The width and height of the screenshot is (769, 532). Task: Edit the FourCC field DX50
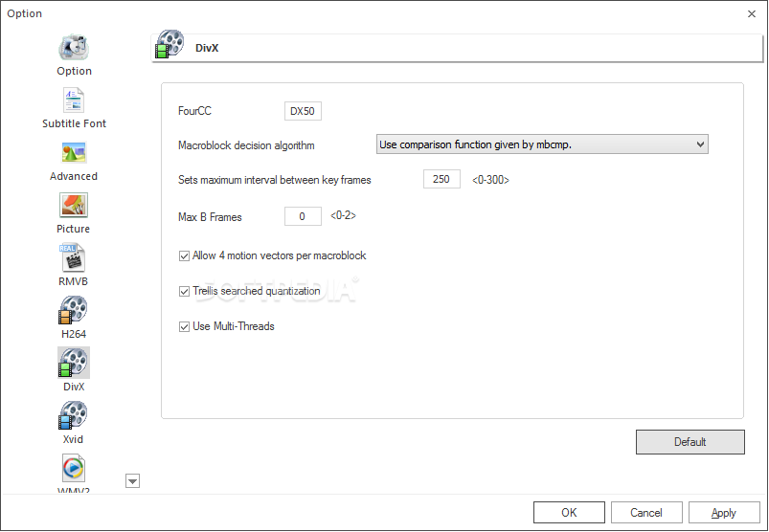coord(303,111)
